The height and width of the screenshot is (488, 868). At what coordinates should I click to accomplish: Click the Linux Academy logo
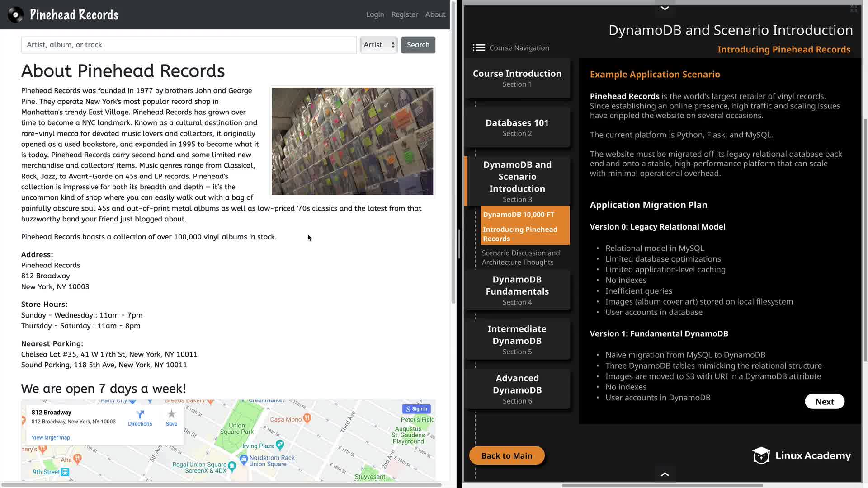[x=802, y=455]
